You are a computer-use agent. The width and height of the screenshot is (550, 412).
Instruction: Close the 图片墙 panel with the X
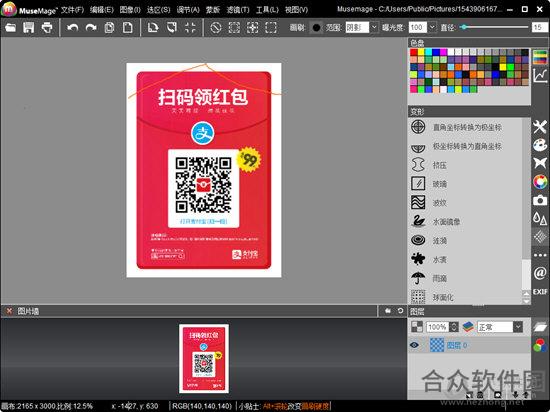point(9,311)
